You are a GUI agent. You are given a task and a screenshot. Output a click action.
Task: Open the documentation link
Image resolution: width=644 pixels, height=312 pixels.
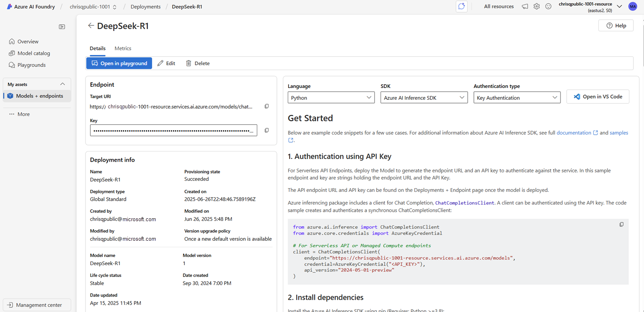pyautogui.click(x=574, y=133)
